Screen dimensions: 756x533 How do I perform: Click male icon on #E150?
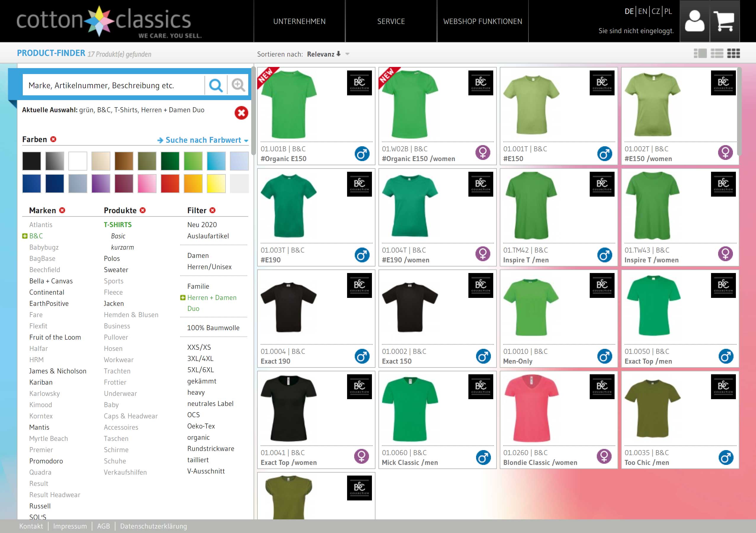click(x=605, y=153)
